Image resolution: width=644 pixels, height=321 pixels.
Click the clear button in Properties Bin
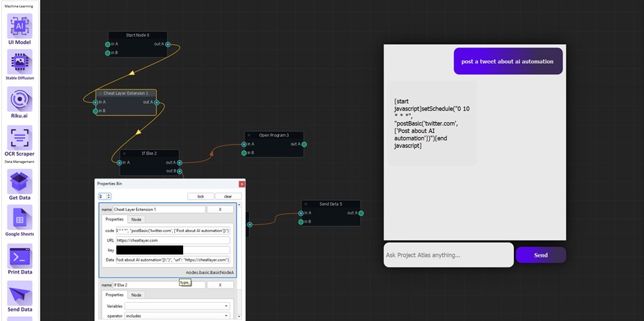[x=228, y=196]
